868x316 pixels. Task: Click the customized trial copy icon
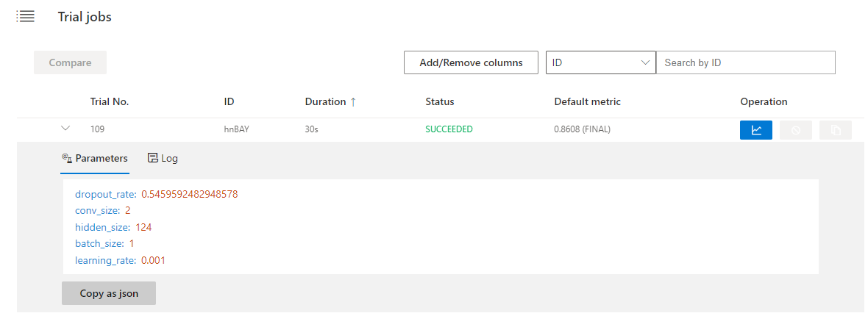[835, 130]
